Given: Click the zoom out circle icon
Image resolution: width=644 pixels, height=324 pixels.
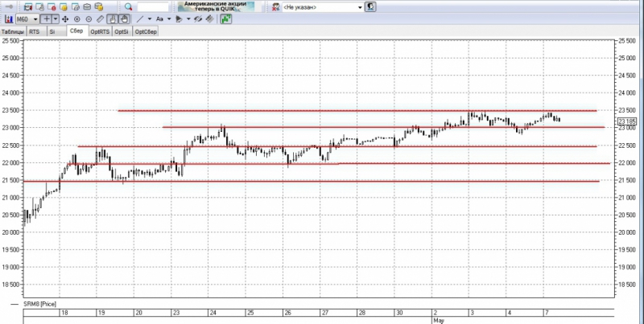Looking at the screenshot, I should 89,18.
